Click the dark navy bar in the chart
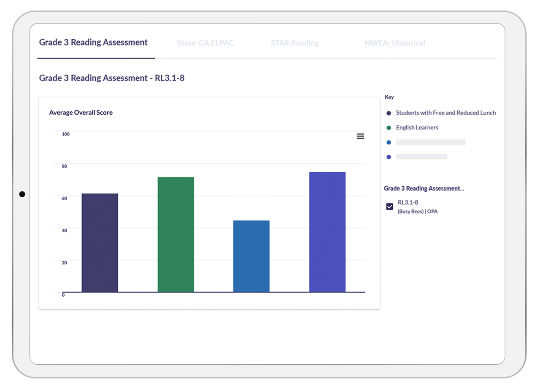Screen dimensions: 540x392 click(100, 243)
